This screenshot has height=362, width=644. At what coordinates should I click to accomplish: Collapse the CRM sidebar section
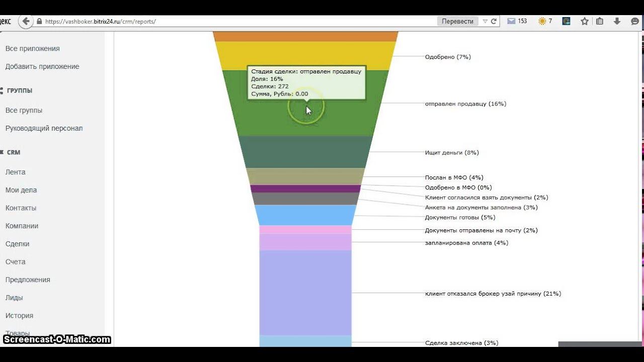pyautogui.click(x=13, y=152)
